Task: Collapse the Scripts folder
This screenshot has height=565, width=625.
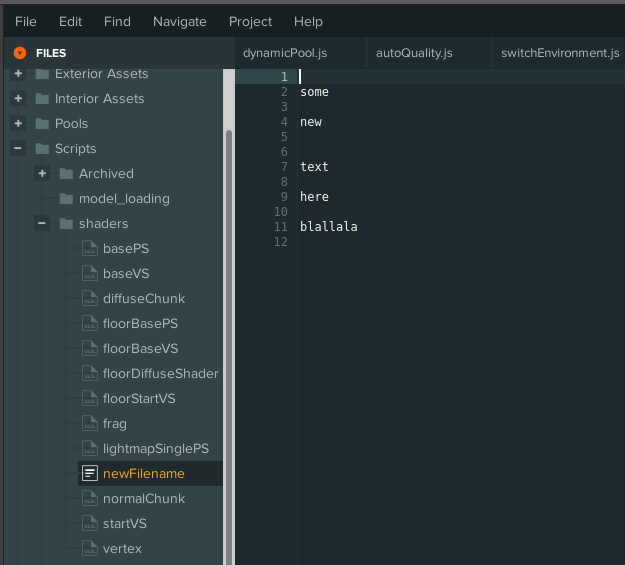Action: 18,149
